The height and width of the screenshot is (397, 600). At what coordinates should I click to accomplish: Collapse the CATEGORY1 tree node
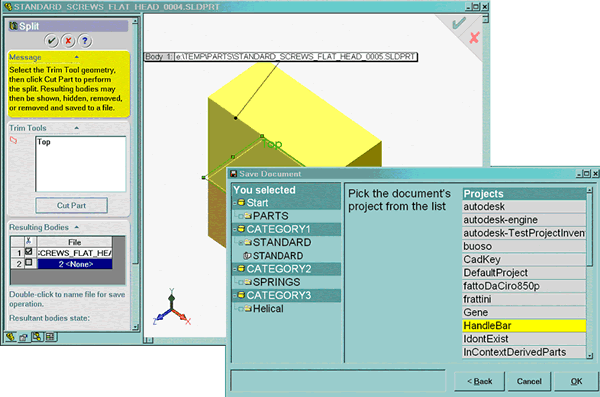235,230
